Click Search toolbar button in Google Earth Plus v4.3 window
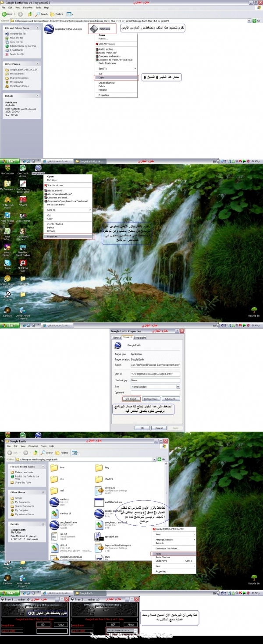The image size is (263, 644). 43,14
